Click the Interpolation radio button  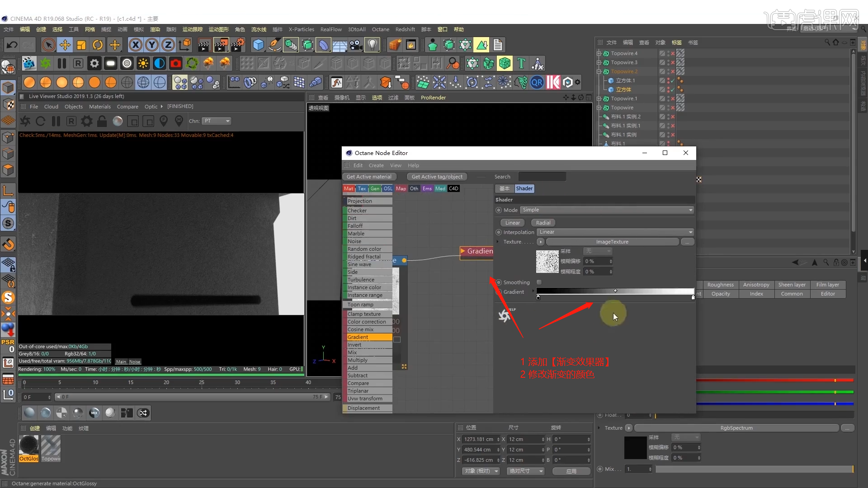pyautogui.click(x=499, y=232)
